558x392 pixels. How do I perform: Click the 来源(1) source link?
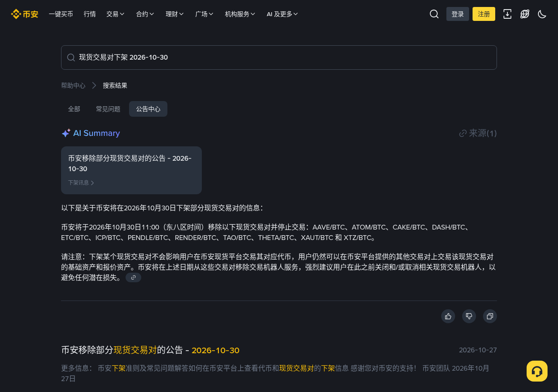pyautogui.click(x=478, y=133)
